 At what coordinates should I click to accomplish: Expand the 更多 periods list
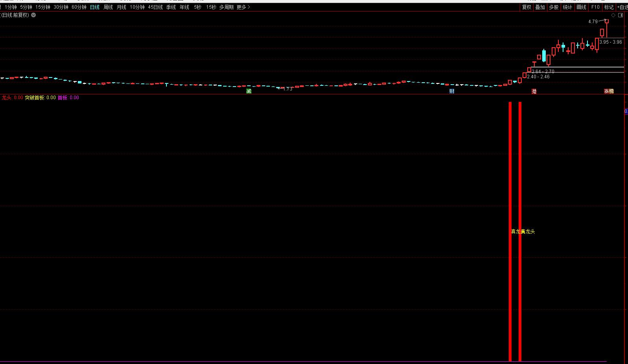click(x=243, y=7)
